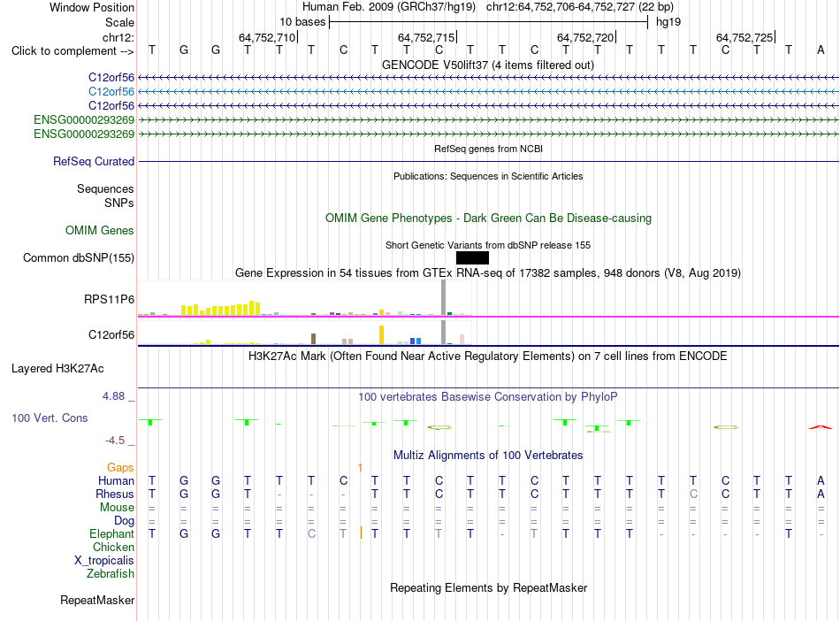This screenshot has width=840, height=621.
Task: Click the X_tropicalis species row label
Action: [104, 561]
